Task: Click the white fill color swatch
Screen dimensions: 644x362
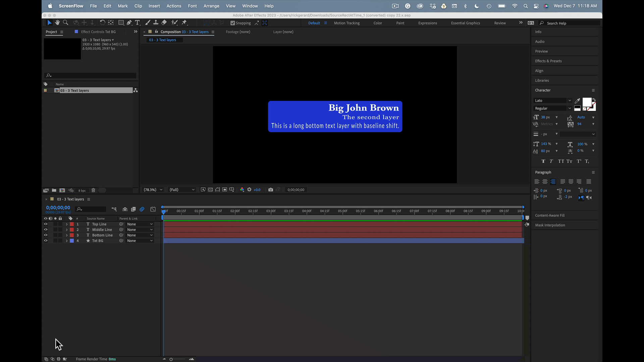Action: (x=587, y=102)
